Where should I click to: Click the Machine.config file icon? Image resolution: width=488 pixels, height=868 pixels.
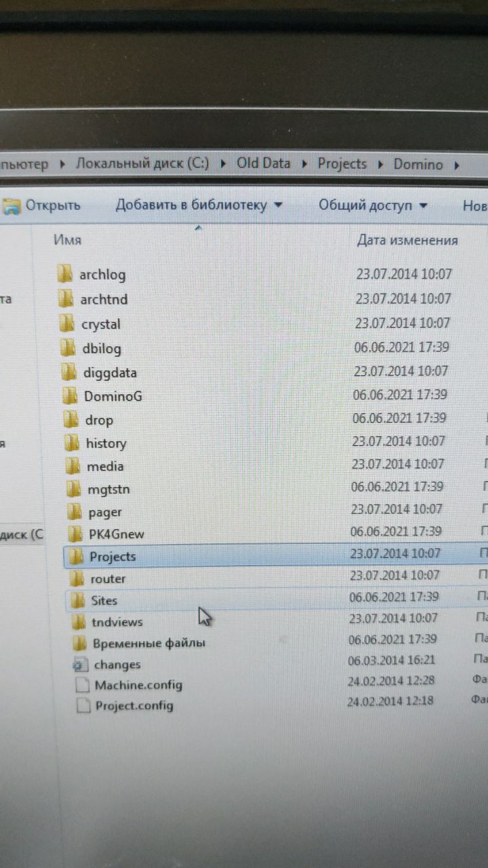pos(82,685)
